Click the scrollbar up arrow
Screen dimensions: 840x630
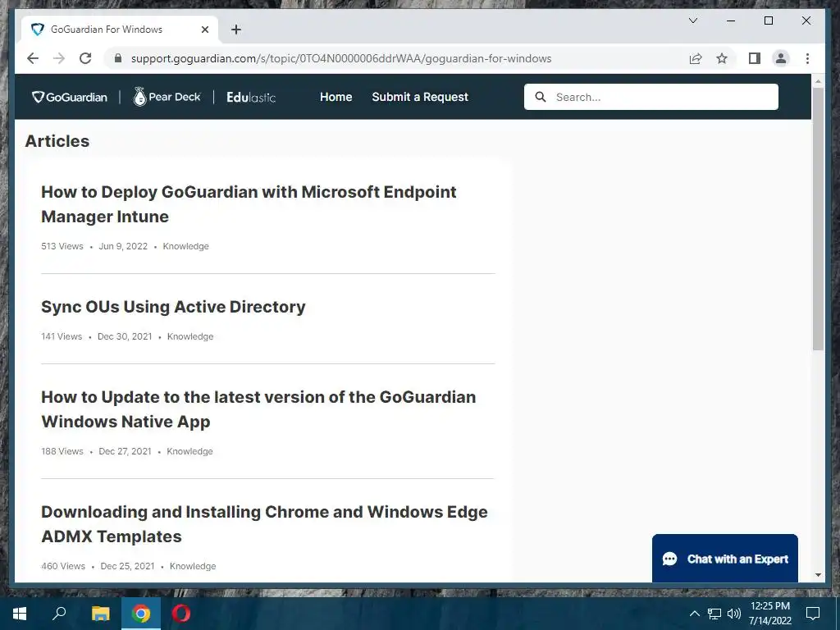818,81
